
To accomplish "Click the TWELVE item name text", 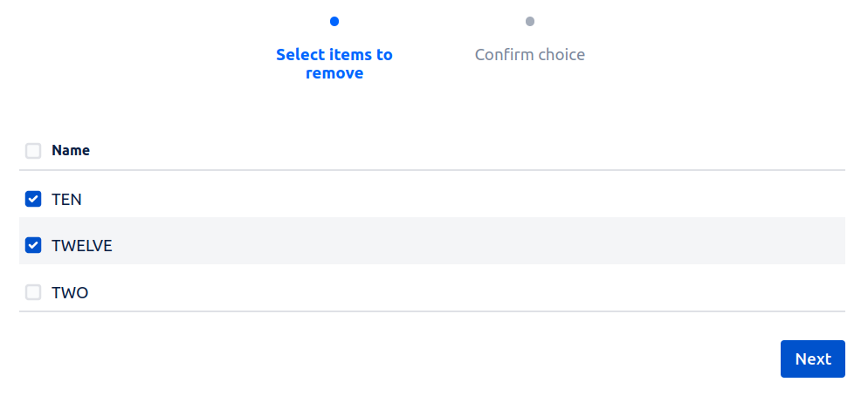I will pyautogui.click(x=82, y=246).
